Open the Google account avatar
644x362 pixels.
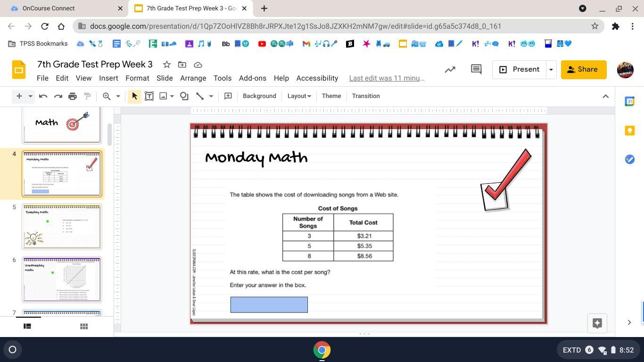(625, 70)
